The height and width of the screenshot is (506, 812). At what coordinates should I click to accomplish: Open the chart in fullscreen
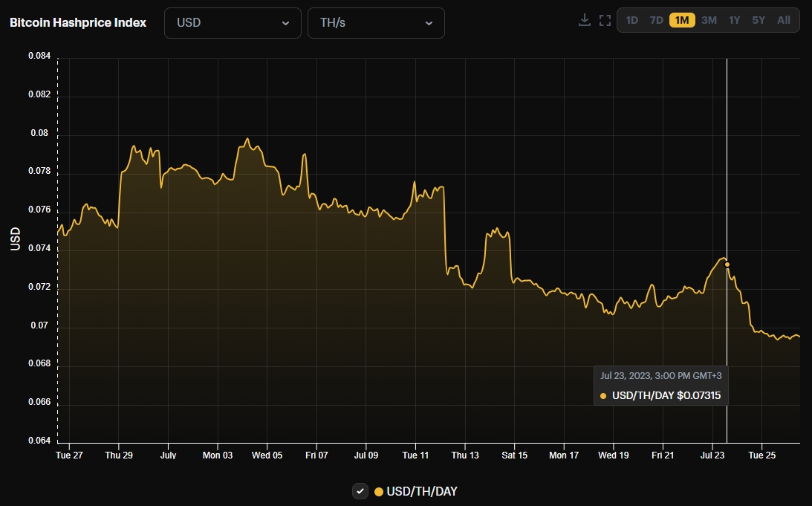(605, 20)
